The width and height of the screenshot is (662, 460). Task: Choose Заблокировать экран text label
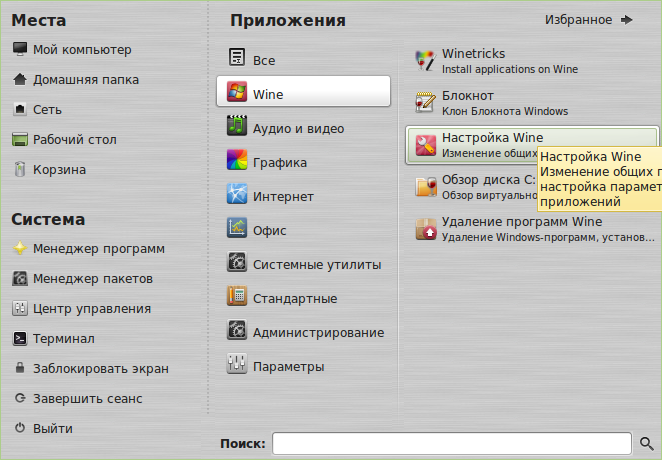tap(101, 369)
